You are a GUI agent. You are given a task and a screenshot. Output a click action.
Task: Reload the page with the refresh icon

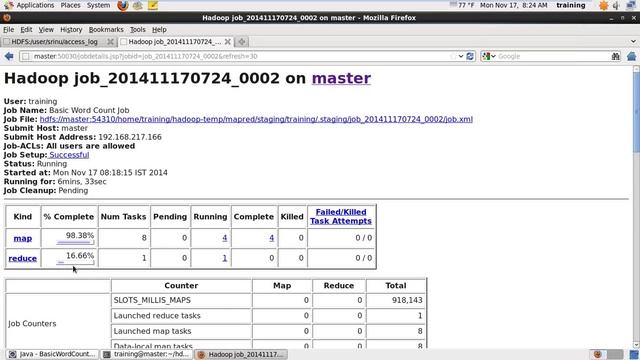[x=470, y=56]
